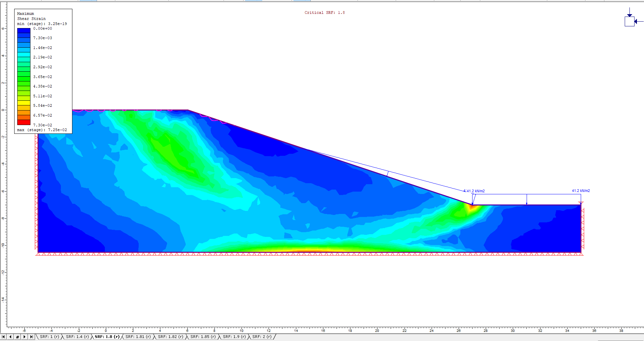Select the SRF: 1.8 (r) tab
The height and width of the screenshot is (341, 644).
pyautogui.click(x=107, y=337)
